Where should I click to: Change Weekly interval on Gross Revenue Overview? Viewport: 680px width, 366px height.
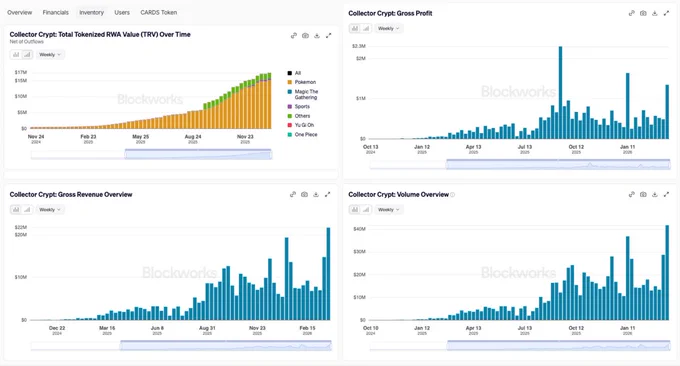50,210
